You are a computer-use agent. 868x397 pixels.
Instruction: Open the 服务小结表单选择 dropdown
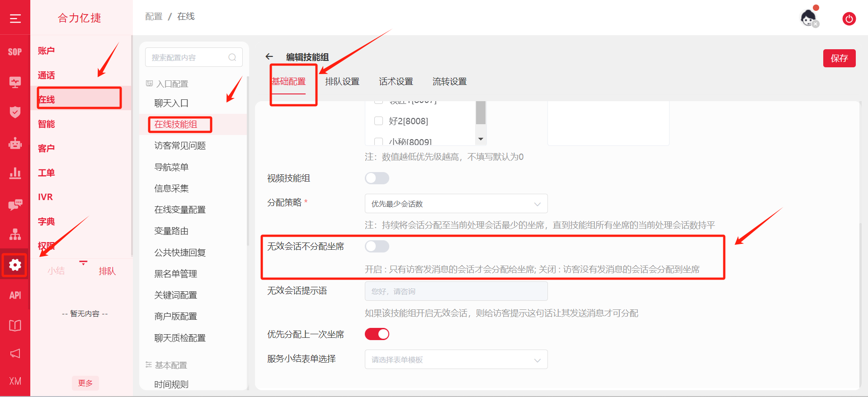456,360
